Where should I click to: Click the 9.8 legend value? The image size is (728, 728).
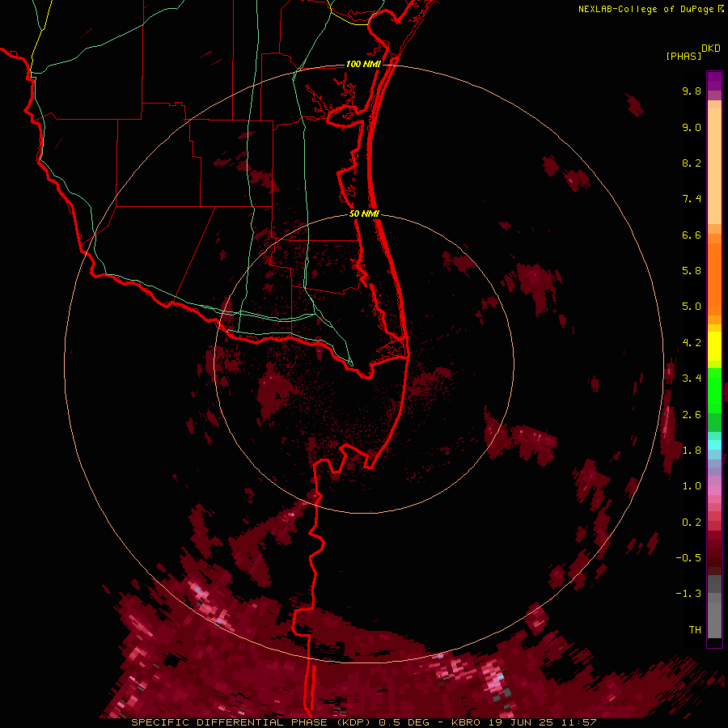(x=692, y=91)
